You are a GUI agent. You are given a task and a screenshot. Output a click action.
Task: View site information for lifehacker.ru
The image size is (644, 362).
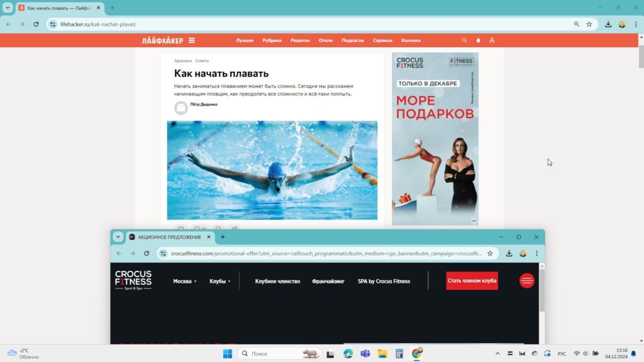click(53, 24)
